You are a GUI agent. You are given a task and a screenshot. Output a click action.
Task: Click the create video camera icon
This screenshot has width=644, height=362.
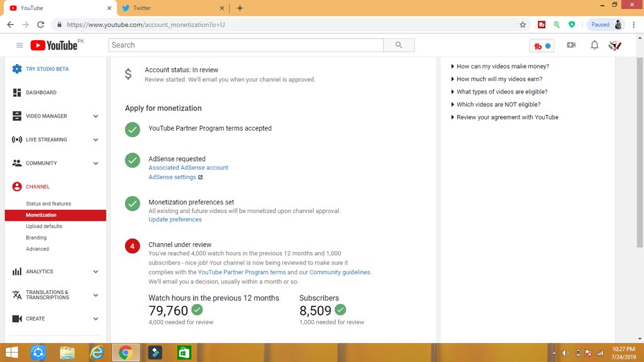tap(571, 45)
